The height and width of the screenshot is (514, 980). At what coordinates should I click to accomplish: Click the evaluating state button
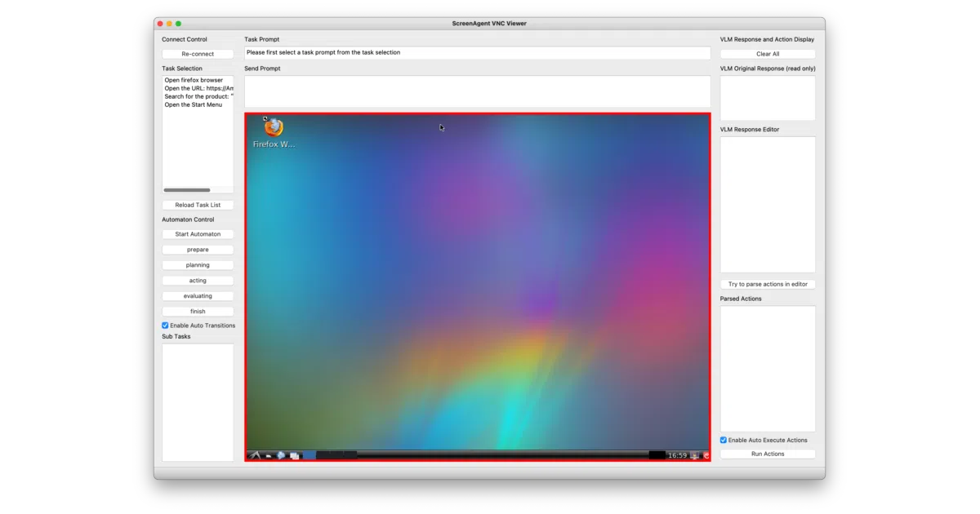[198, 296]
